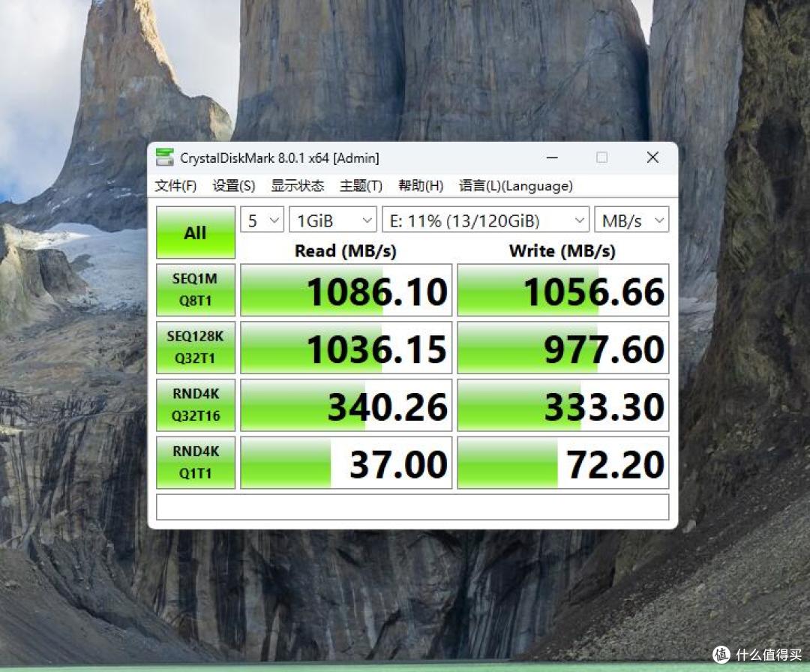810x672 pixels.
Task: Minimize the CrystalDiskMark window
Action: (x=552, y=157)
